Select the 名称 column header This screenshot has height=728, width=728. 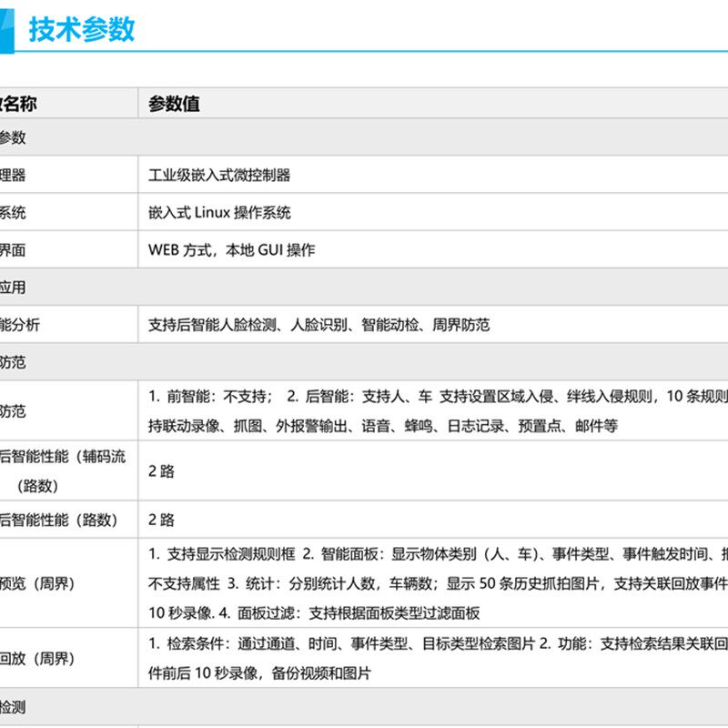(x=18, y=104)
